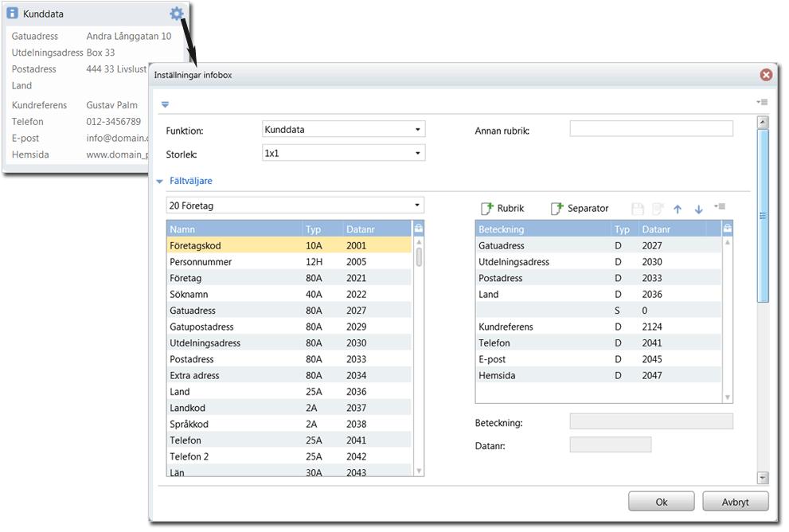
Task: Sort by Namn column header
Action: click(x=235, y=229)
